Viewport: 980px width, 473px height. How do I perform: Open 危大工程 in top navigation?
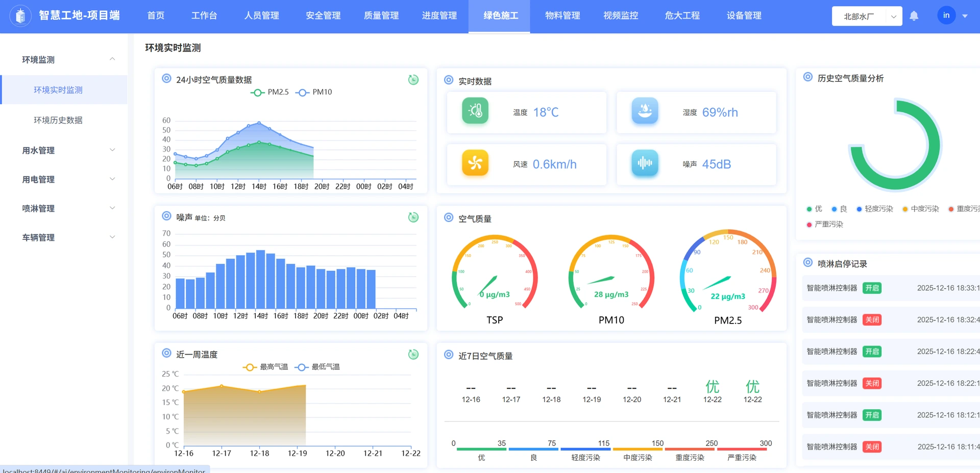pyautogui.click(x=682, y=16)
